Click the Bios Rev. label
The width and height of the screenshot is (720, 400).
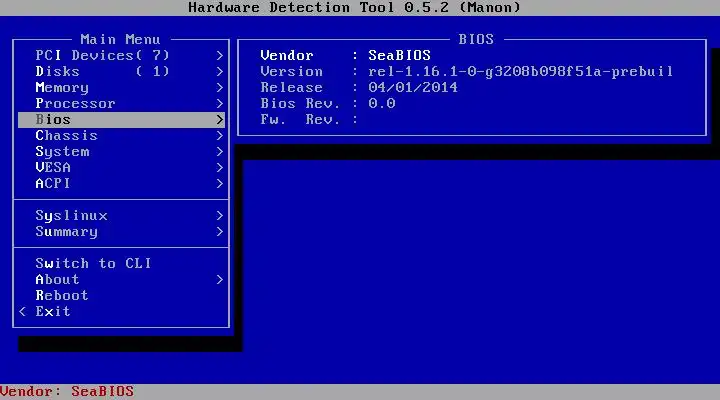tap(300, 104)
